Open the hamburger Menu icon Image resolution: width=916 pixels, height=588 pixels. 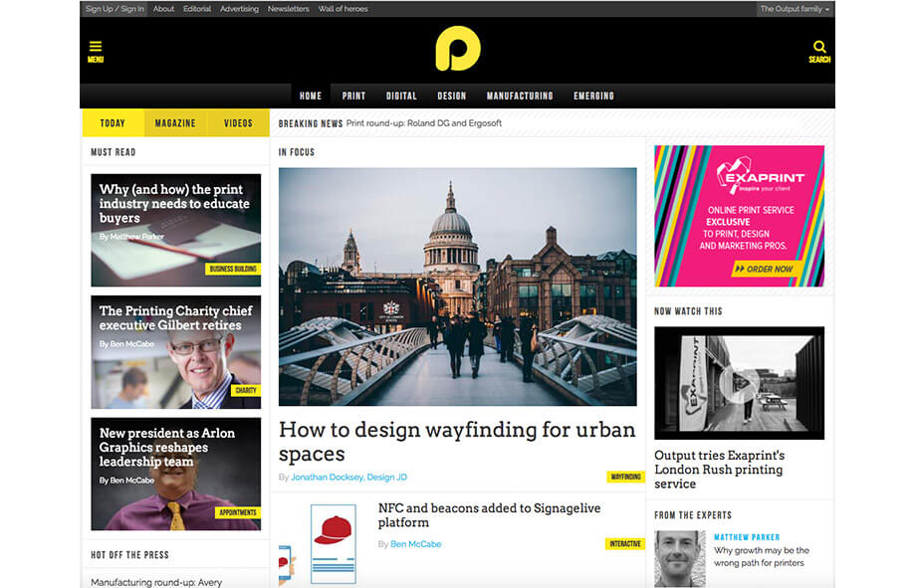96,52
